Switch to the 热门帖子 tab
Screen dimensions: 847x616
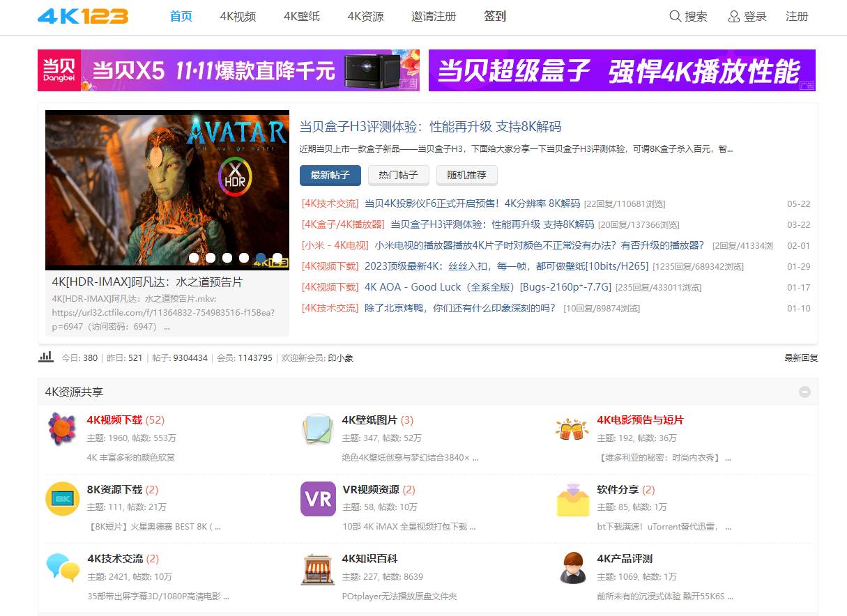(x=398, y=175)
